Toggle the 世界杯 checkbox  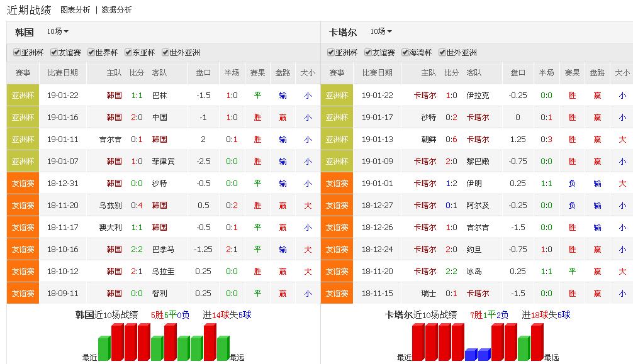point(91,53)
